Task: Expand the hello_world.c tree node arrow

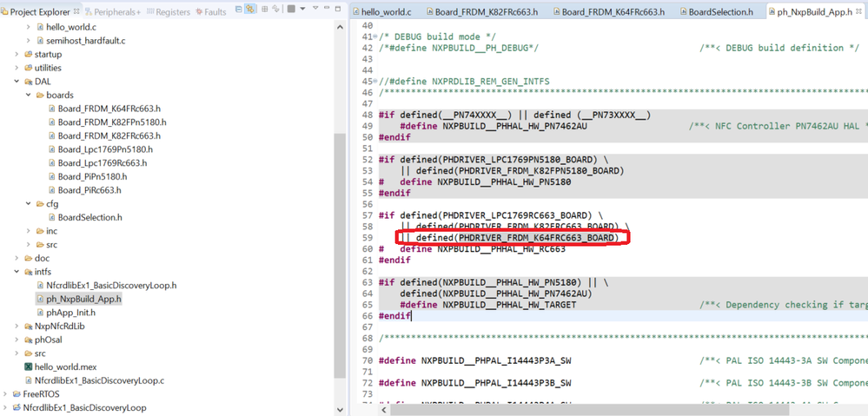Action: tap(28, 27)
